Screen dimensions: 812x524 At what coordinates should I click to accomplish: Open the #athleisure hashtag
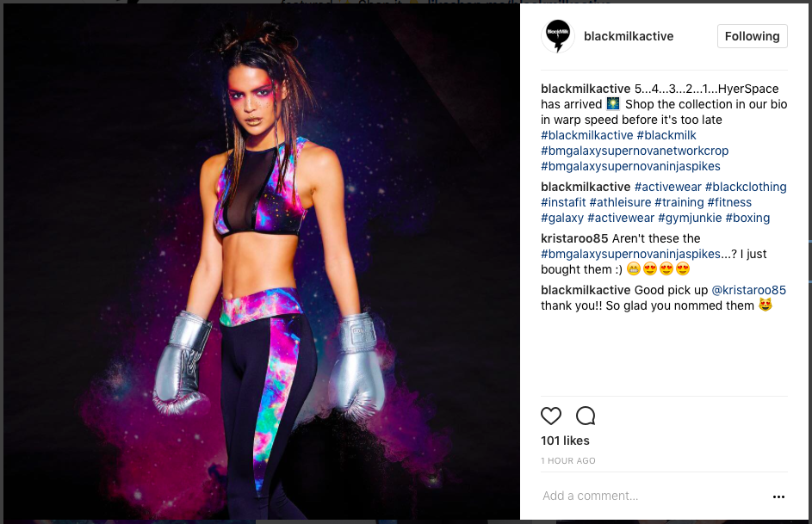point(620,203)
